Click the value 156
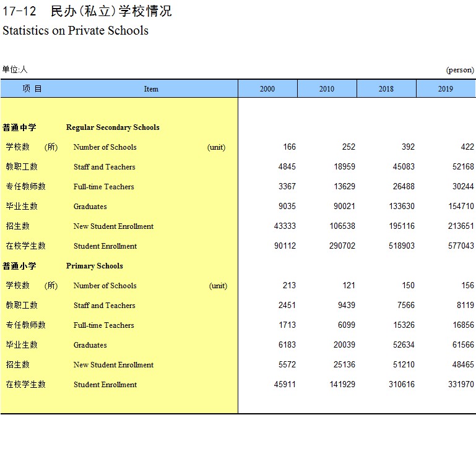The width and height of the screenshot is (476, 454). point(468,286)
